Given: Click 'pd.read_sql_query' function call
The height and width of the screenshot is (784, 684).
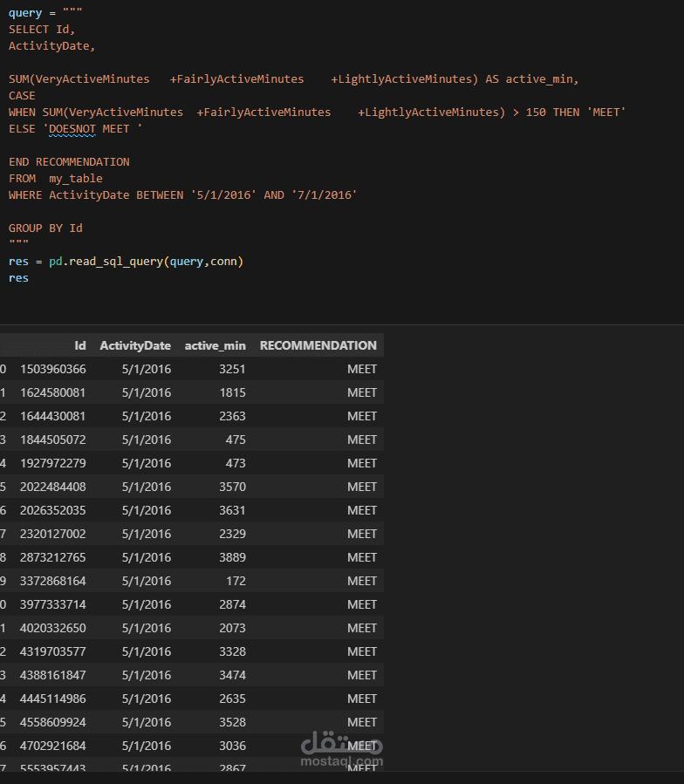Looking at the screenshot, I should point(106,262).
